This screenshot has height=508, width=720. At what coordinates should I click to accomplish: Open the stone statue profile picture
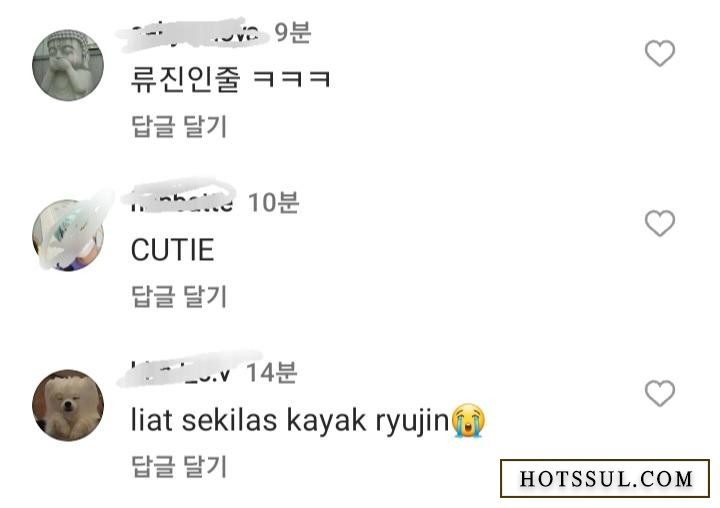[x=68, y=65]
